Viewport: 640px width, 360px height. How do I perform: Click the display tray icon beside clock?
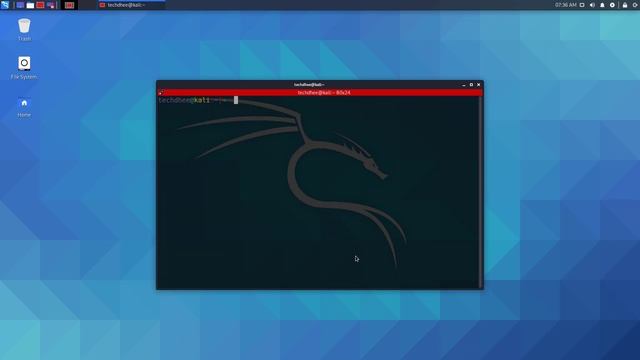point(582,5)
